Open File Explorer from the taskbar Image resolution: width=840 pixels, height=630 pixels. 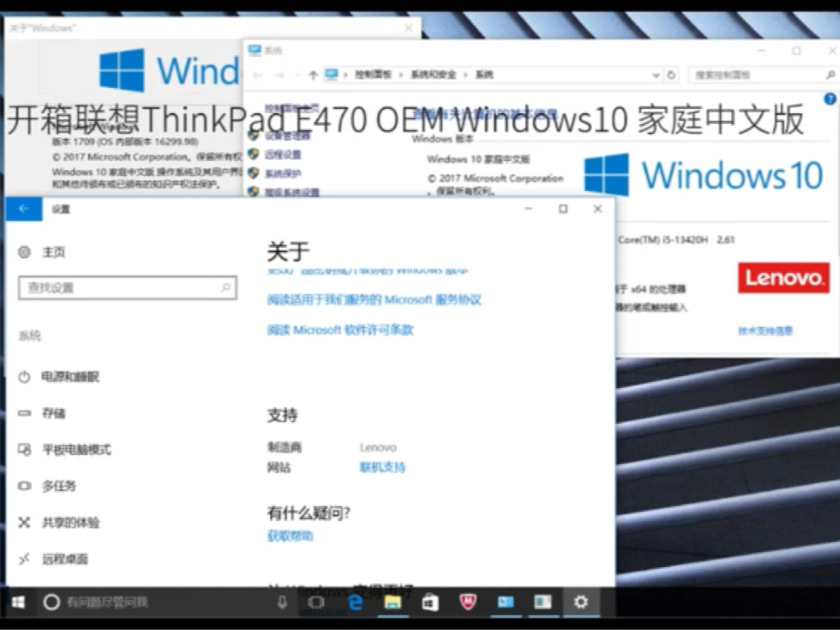[392, 602]
